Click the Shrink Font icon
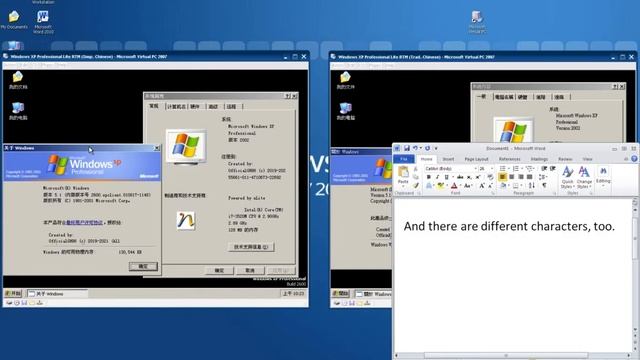Viewport: 640px width, 360px height. (x=490, y=186)
